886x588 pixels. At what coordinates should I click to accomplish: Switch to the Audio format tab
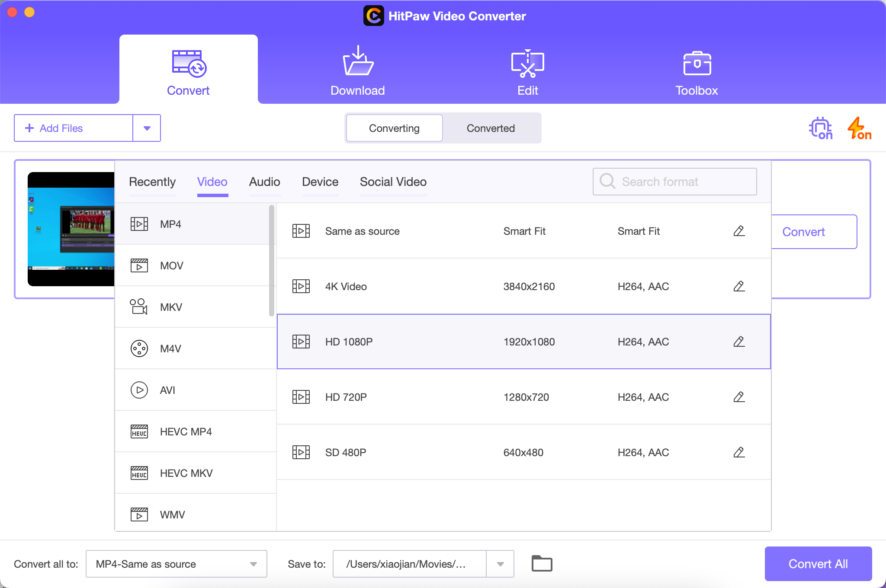[264, 182]
